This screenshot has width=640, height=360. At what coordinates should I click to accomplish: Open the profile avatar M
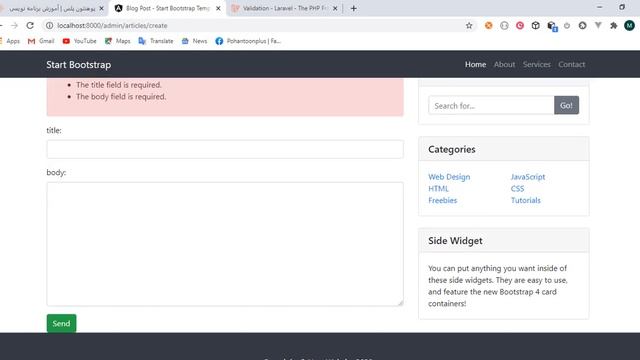[x=629, y=25]
